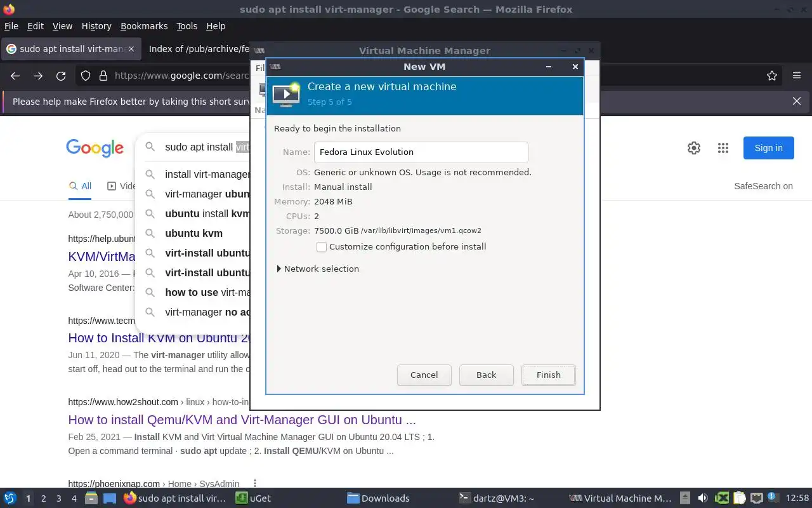The image size is (812, 508).
Task: Open Firefox Help menu
Action: pos(216,26)
